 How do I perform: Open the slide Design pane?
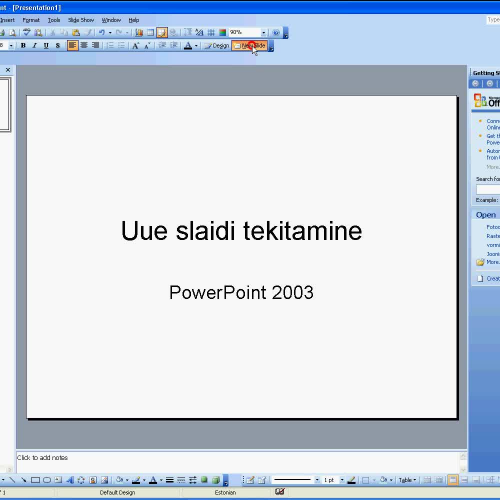(x=217, y=46)
